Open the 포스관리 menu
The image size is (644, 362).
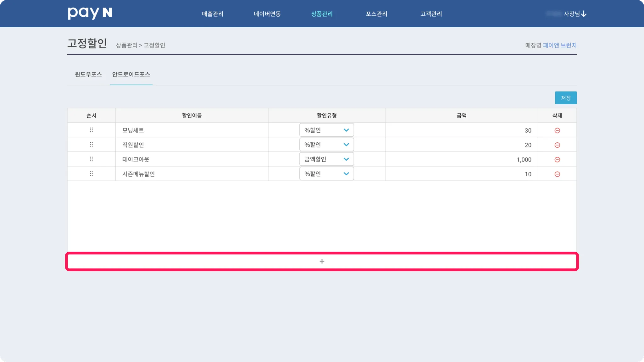(376, 14)
